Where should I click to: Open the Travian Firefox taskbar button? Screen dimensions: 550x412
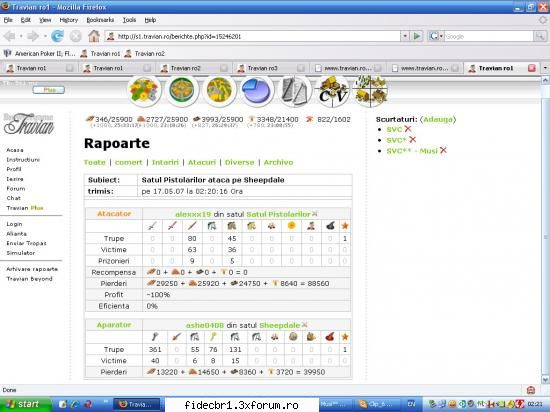pyautogui.click(x=137, y=404)
